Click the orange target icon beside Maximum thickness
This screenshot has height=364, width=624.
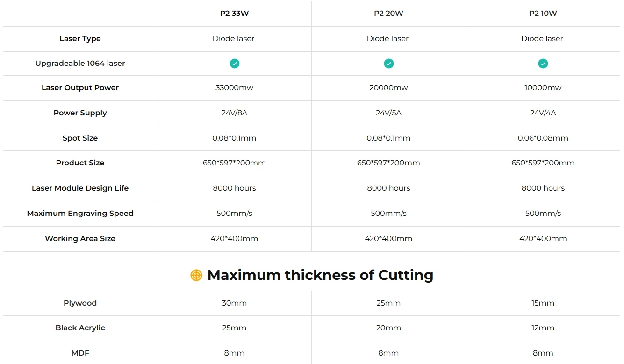pyautogui.click(x=196, y=275)
